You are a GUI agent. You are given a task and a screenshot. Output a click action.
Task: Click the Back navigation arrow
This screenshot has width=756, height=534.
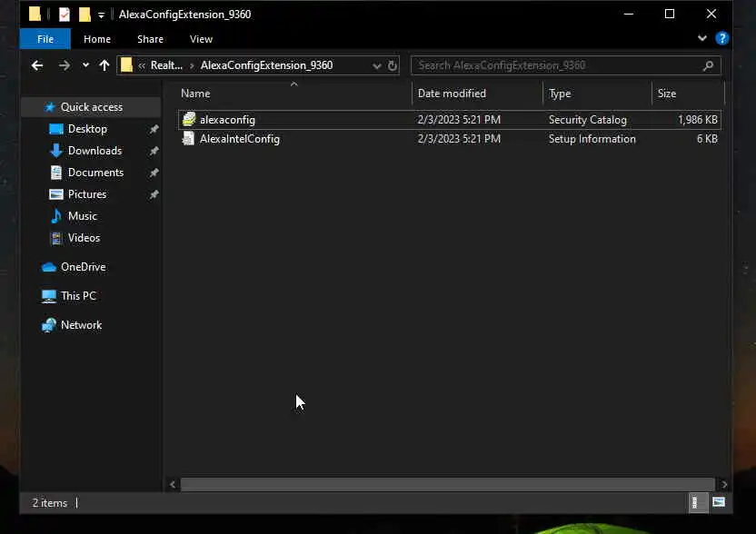coord(37,65)
